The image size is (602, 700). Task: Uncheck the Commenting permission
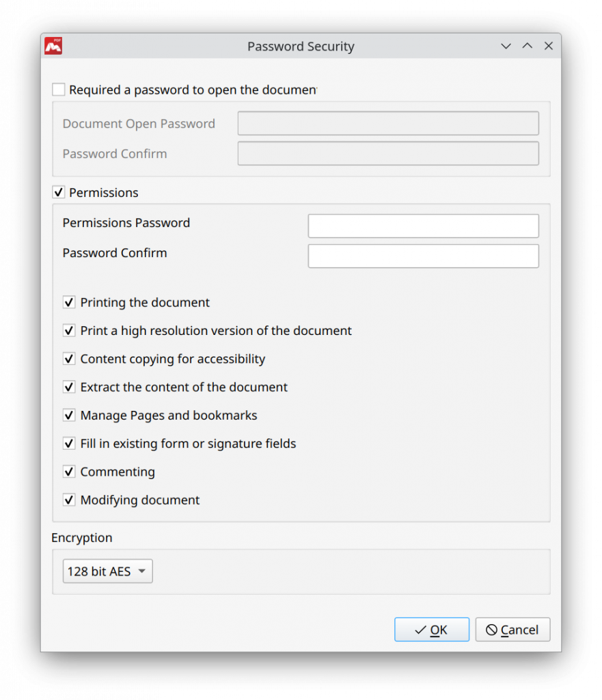69,471
